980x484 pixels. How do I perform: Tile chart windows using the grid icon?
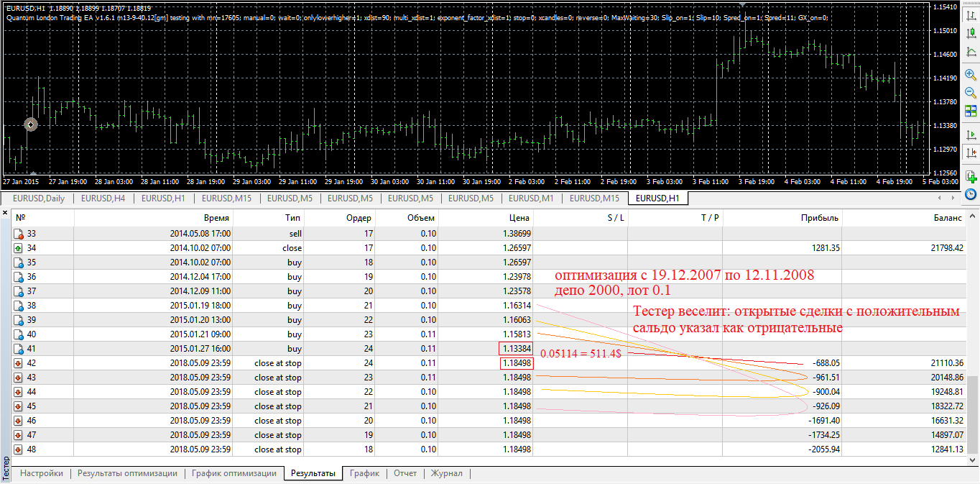(x=971, y=111)
